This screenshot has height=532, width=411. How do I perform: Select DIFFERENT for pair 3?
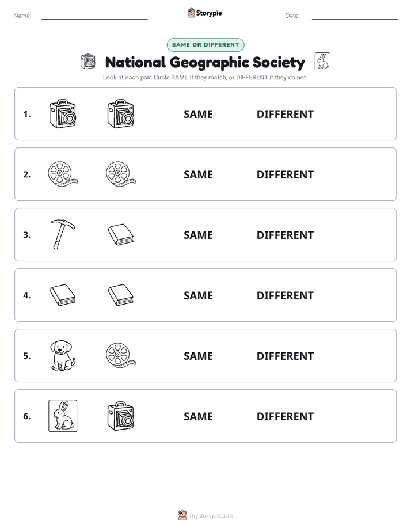coord(285,235)
